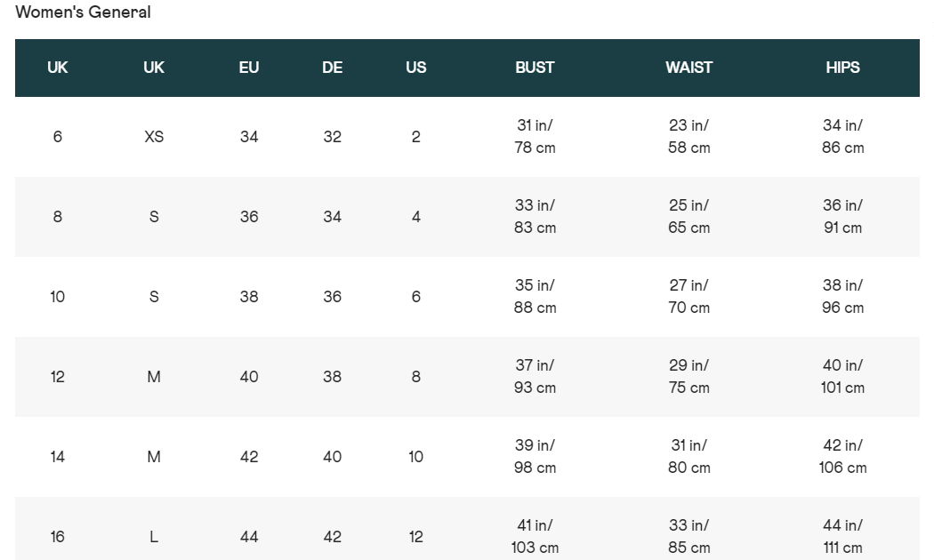
Task: Click UK size 8 cell
Action: [57, 217]
